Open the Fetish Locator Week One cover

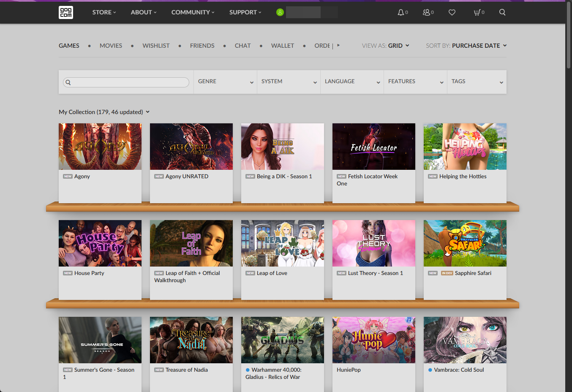pos(374,147)
